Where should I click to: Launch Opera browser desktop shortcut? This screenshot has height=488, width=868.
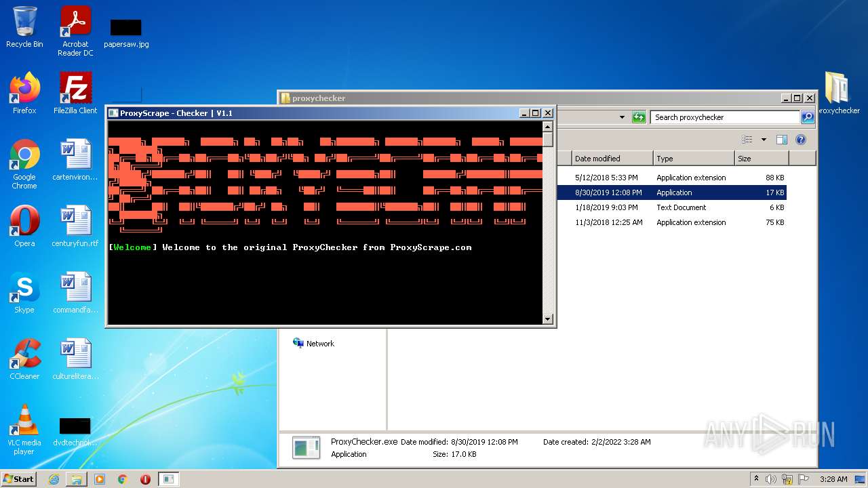[x=24, y=226]
